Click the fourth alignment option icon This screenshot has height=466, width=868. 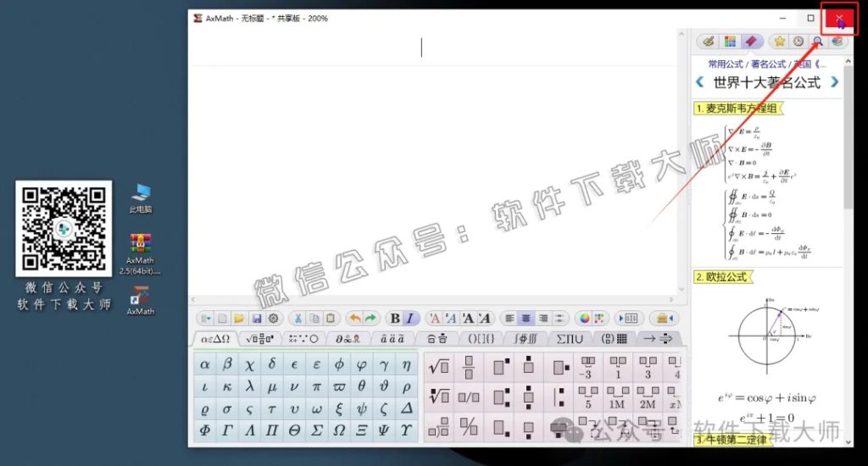point(559,319)
